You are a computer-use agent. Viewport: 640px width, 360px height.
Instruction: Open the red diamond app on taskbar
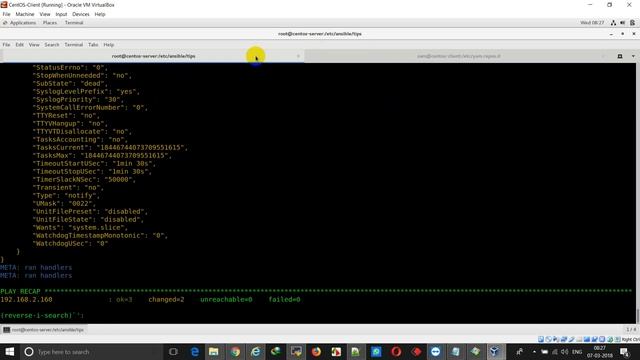click(416, 351)
